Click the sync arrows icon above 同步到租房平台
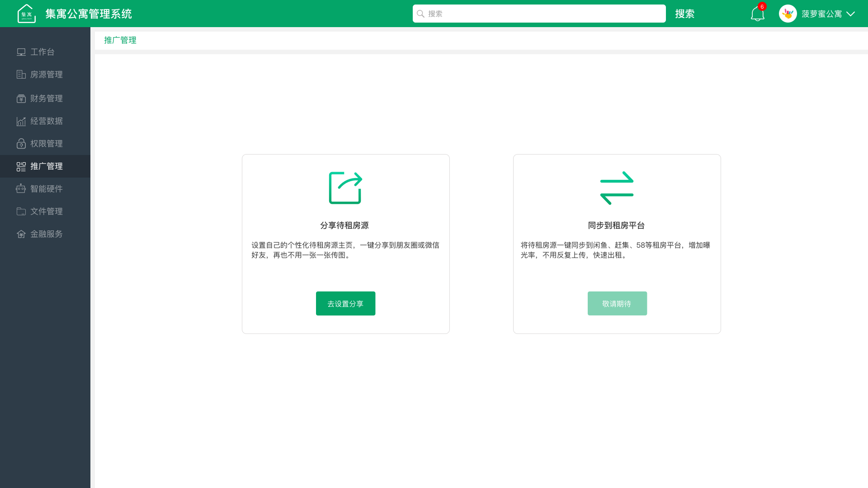 [x=617, y=188]
